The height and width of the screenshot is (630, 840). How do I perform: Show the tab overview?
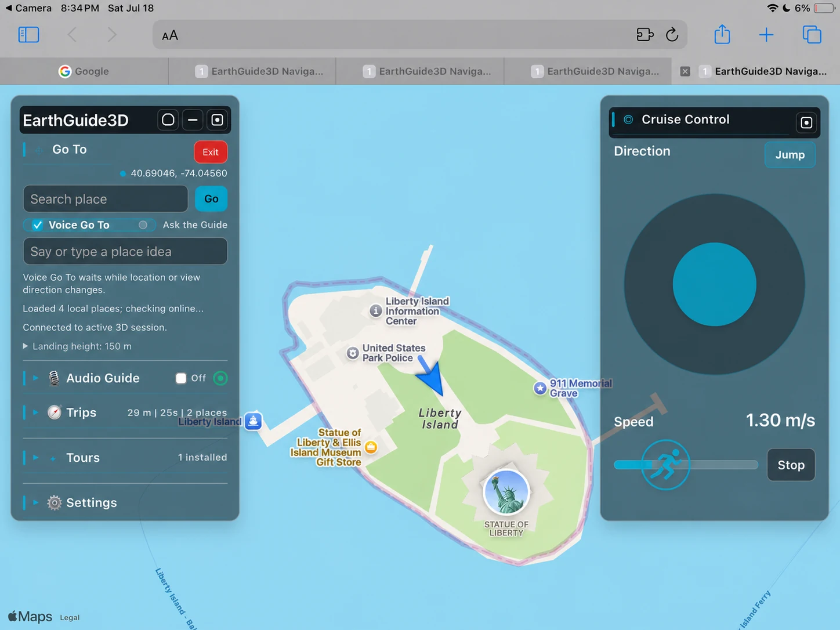pyautogui.click(x=812, y=35)
